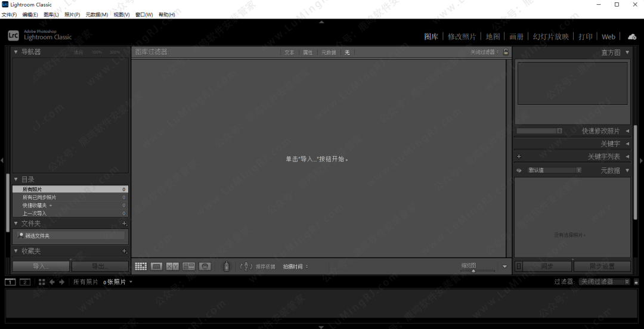
Task: Collapse the 导航器 panel
Action: pos(16,52)
